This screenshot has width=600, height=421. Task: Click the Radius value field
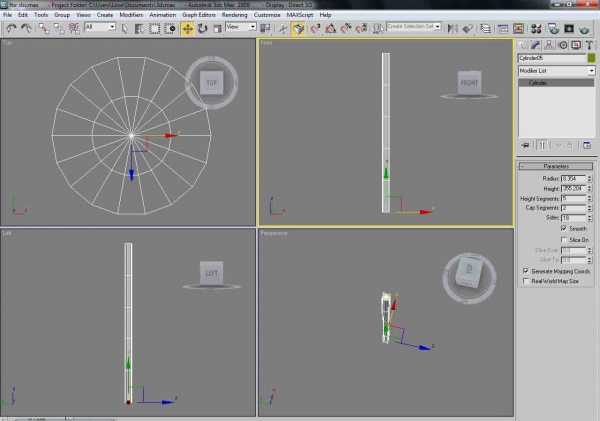(573, 179)
